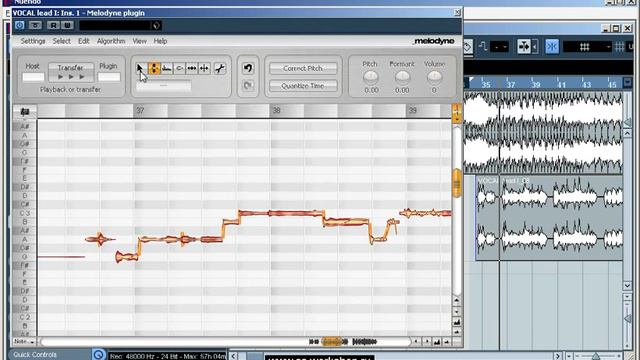Click the Correct Pitch button
Image resolution: width=640 pixels, height=360 pixels.
pos(303,68)
